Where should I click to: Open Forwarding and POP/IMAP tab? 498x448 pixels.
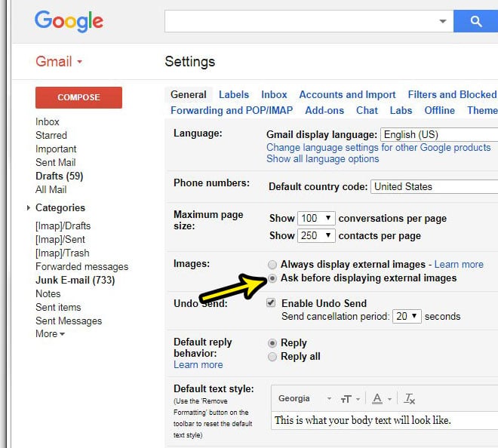tap(232, 111)
